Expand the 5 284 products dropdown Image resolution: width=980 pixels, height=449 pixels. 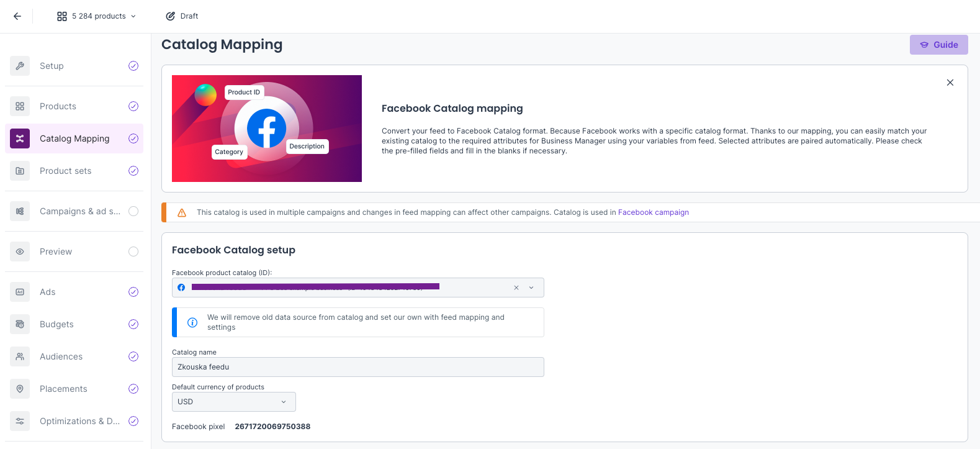pyautogui.click(x=96, y=16)
